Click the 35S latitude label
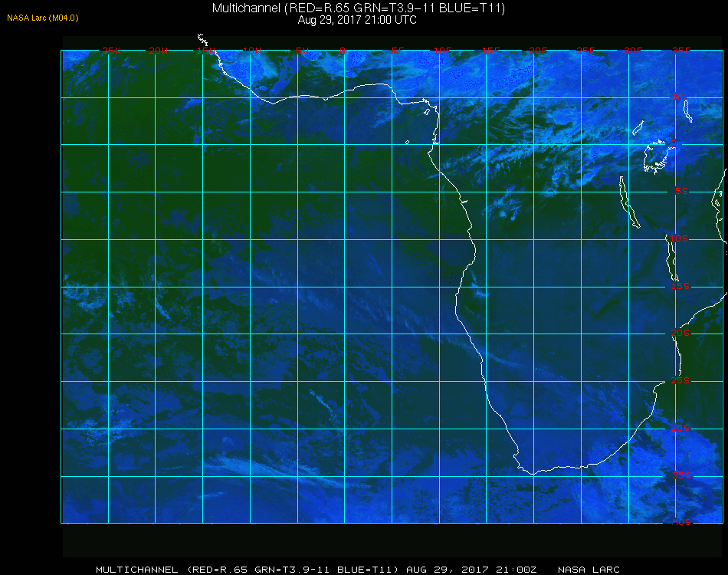728x575 pixels. click(x=681, y=475)
